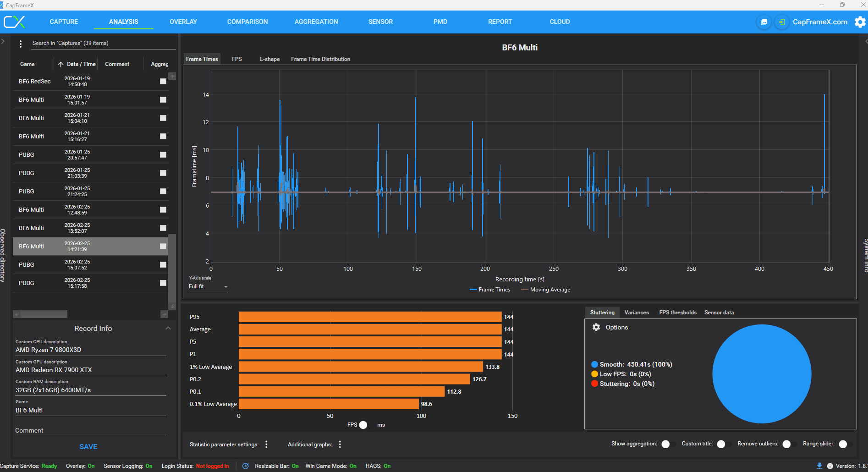Click the blue Smooth legend swatch
This screenshot has width=868, height=472.
[x=595, y=364]
